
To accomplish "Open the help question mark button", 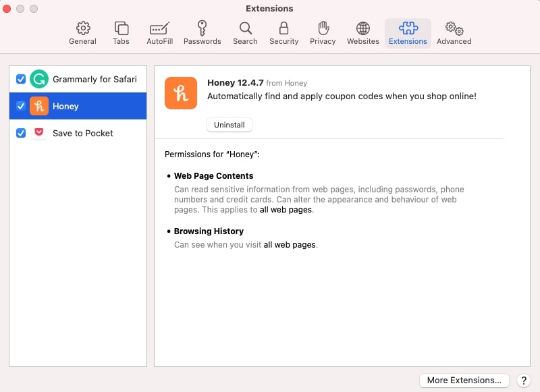I will click(x=524, y=381).
